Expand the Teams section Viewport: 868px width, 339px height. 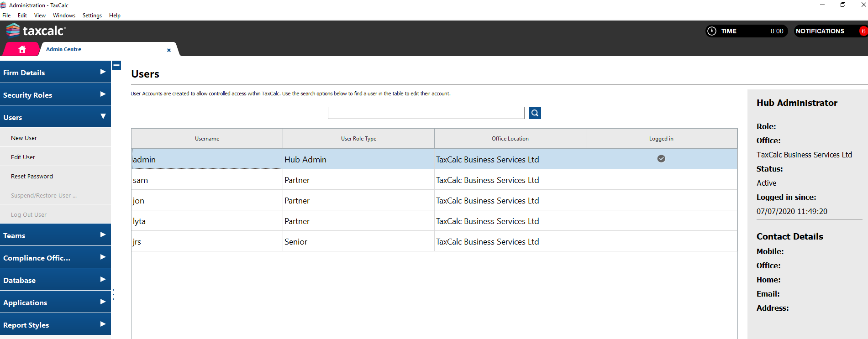(x=55, y=235)
